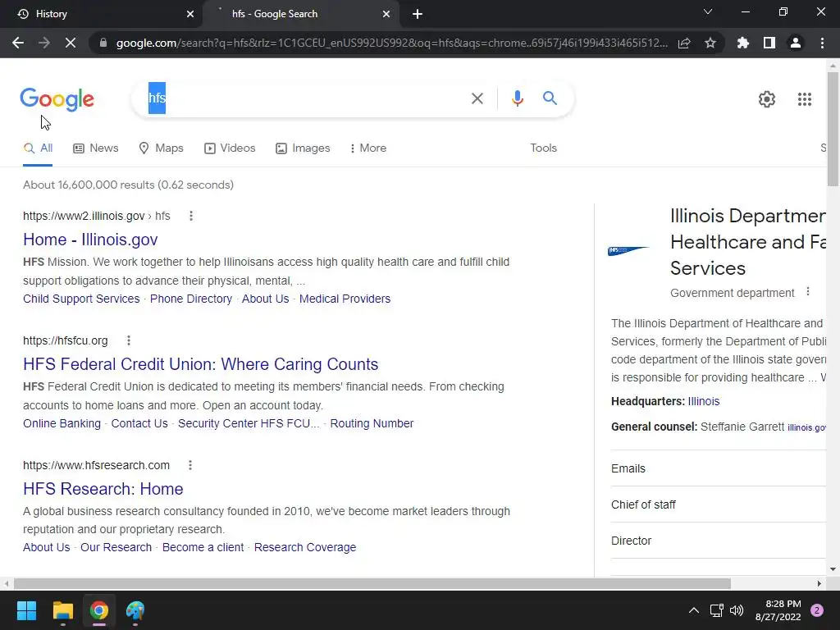Open the Chrome profile icon
The width and height of the screenshot is (840, 630).
796,43
